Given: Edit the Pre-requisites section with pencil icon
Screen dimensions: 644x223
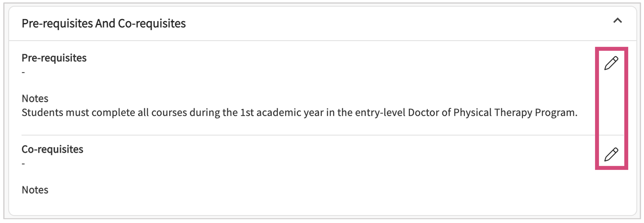Looking at the screenshot, I should point(611,63).
